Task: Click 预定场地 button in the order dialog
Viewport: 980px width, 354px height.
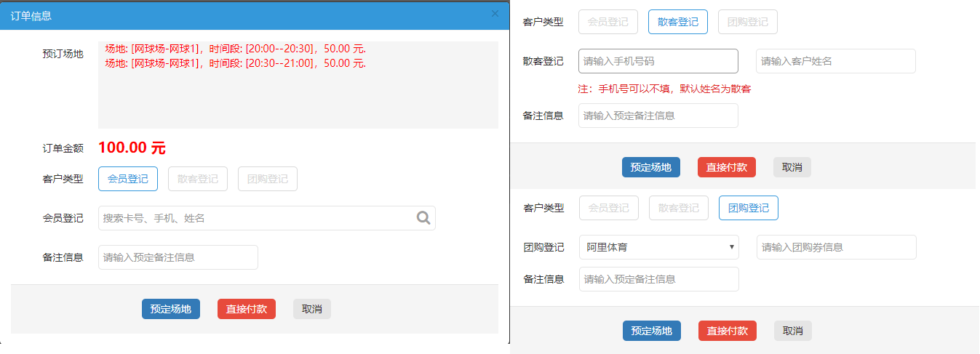Action: [x=171, y=309]
